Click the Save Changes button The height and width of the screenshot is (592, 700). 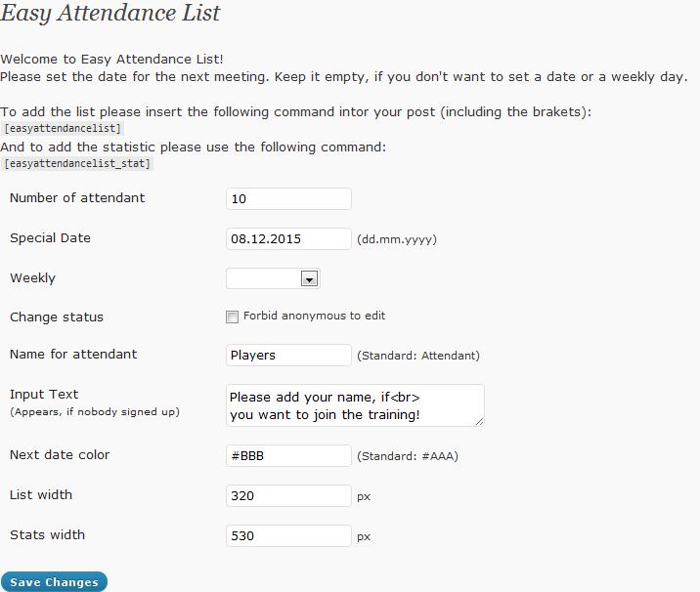point(54,581)
